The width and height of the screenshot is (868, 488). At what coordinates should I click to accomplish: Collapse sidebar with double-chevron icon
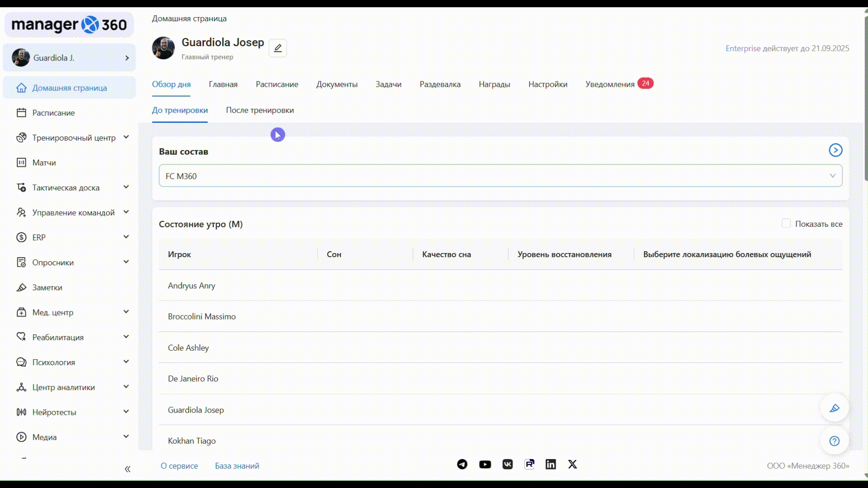point(127,469)
